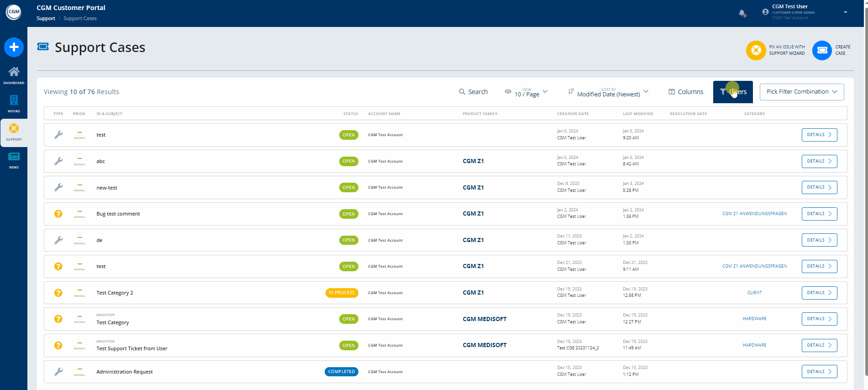Screen dimensions: 868x390
Task: Open Details for the 'new-test' case
Action: [x=819, y=187]
